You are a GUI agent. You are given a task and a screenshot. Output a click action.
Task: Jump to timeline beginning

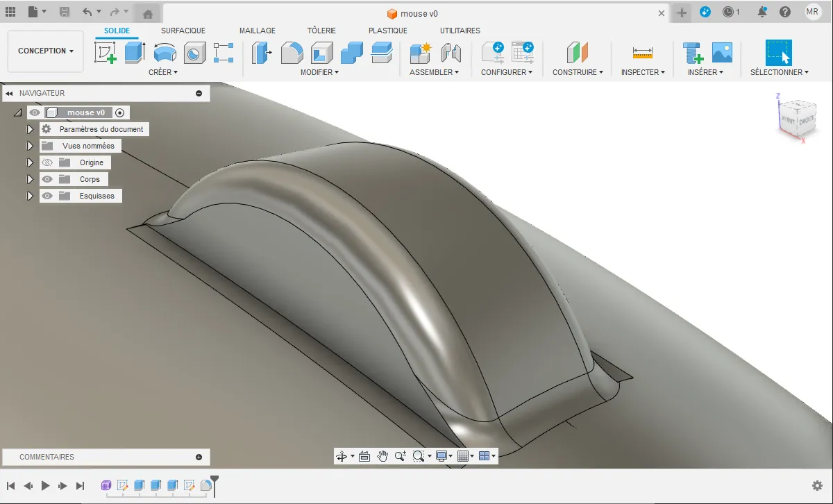(11, 486)
